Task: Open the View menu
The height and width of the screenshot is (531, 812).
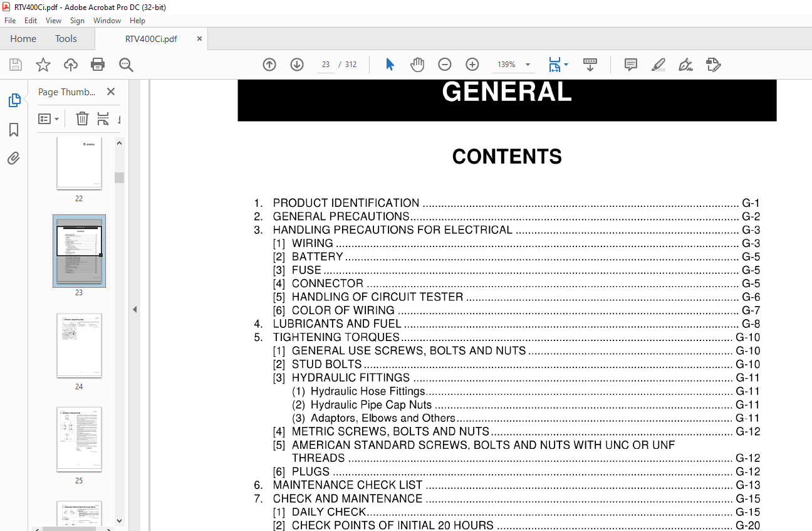Action: (54, 21)
